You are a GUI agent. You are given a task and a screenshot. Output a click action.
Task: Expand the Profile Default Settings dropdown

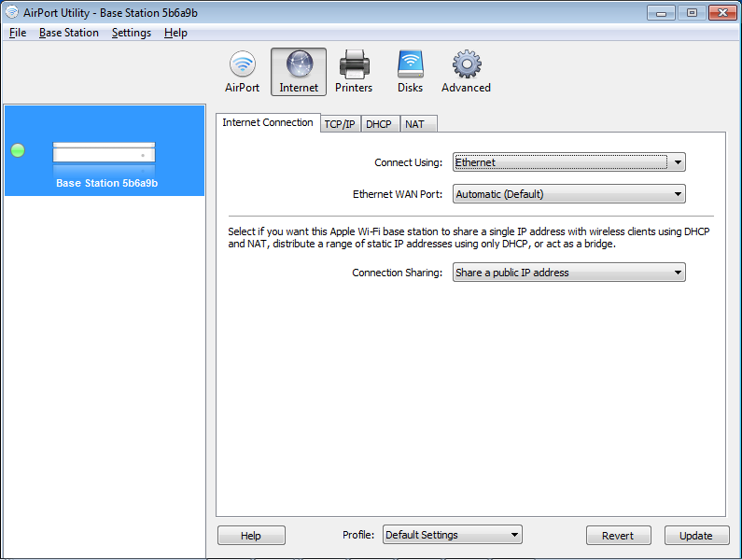(453, 535)
